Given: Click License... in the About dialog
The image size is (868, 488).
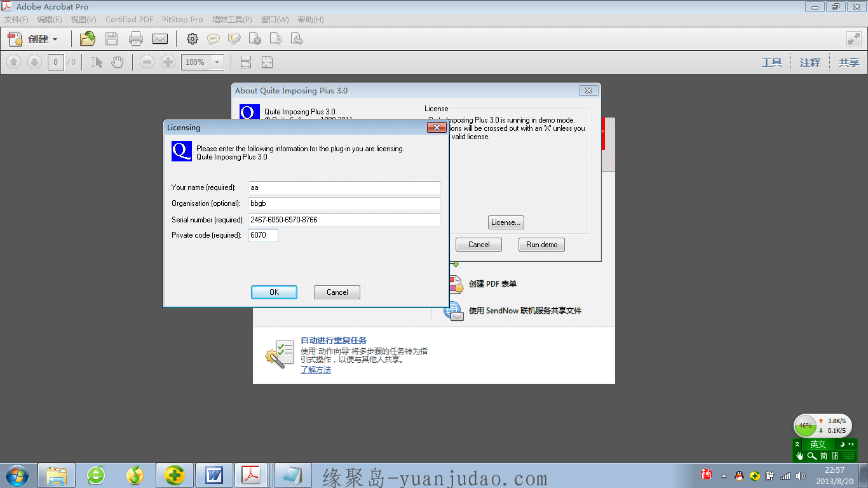Looking at the screenshot, I should [x=506, y=222].
